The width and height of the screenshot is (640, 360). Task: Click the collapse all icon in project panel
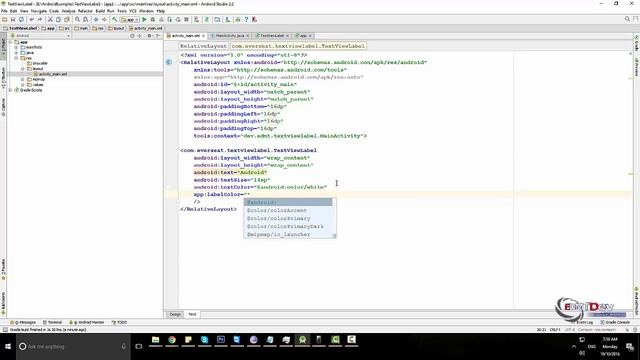coord(140,36)
